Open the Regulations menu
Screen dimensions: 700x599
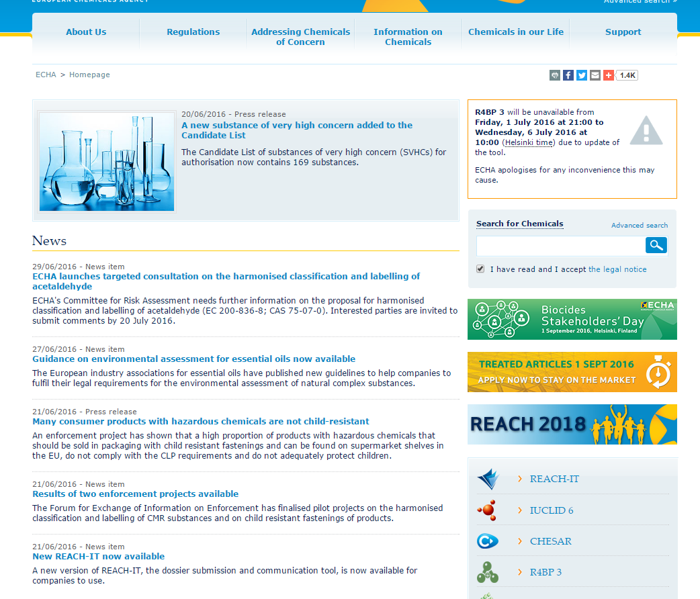(x=193, y=32)
